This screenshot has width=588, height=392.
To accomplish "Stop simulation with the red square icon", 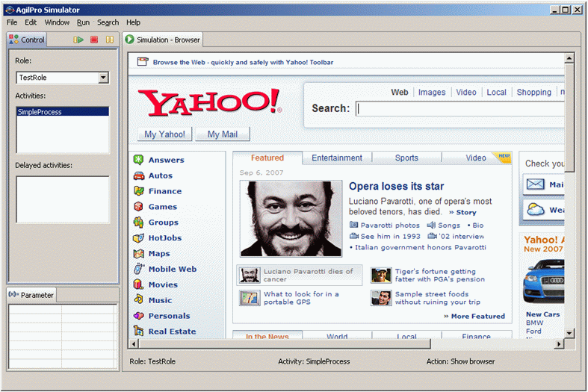I will click(x=94, y=40).
